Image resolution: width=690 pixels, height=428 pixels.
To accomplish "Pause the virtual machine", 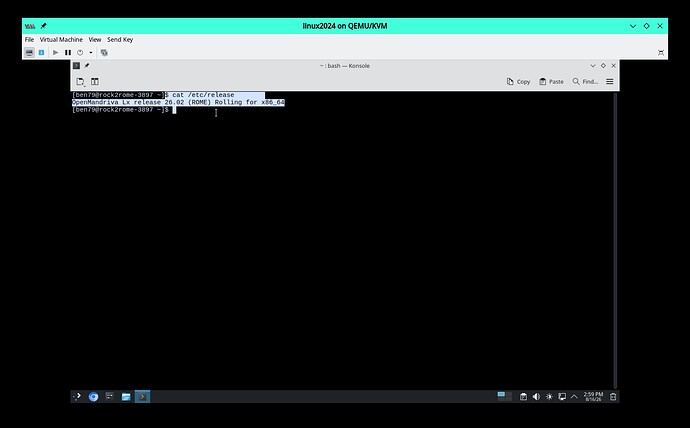I will [x=68, y=53].
